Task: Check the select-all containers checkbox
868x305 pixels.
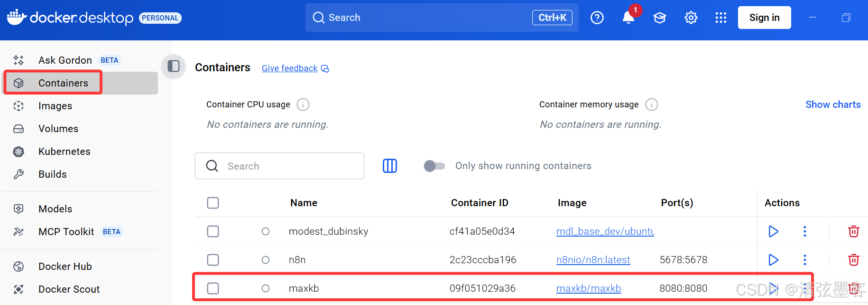Action: click(x=213, y=203)
